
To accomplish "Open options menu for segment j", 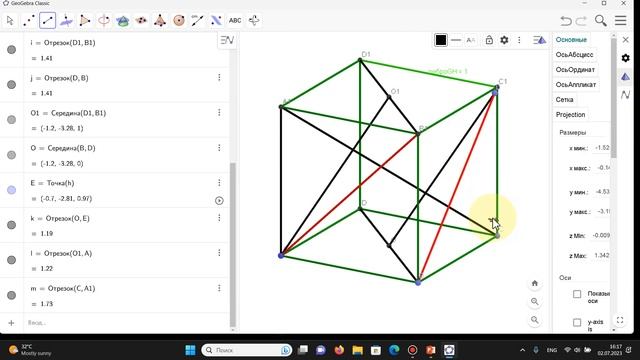I will pos(219,77).
